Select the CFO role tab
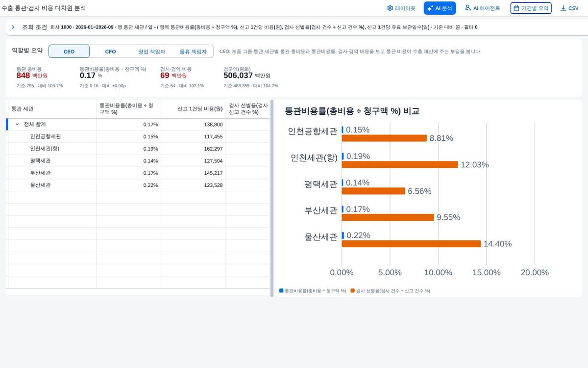 (110, 52)
